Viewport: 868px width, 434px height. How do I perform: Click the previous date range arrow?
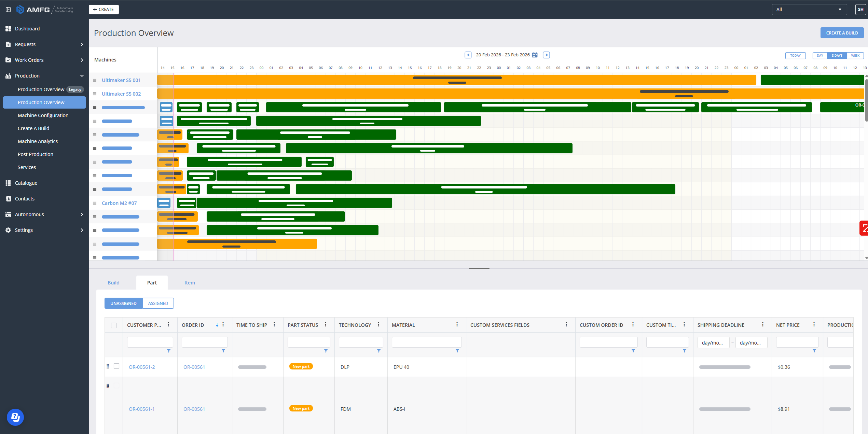468,55
